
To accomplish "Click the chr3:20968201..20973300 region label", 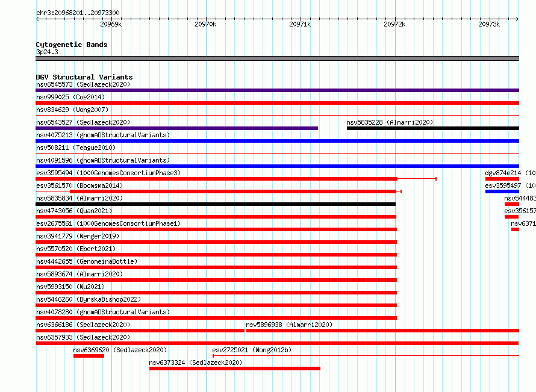I will click(x=78, y=13).
